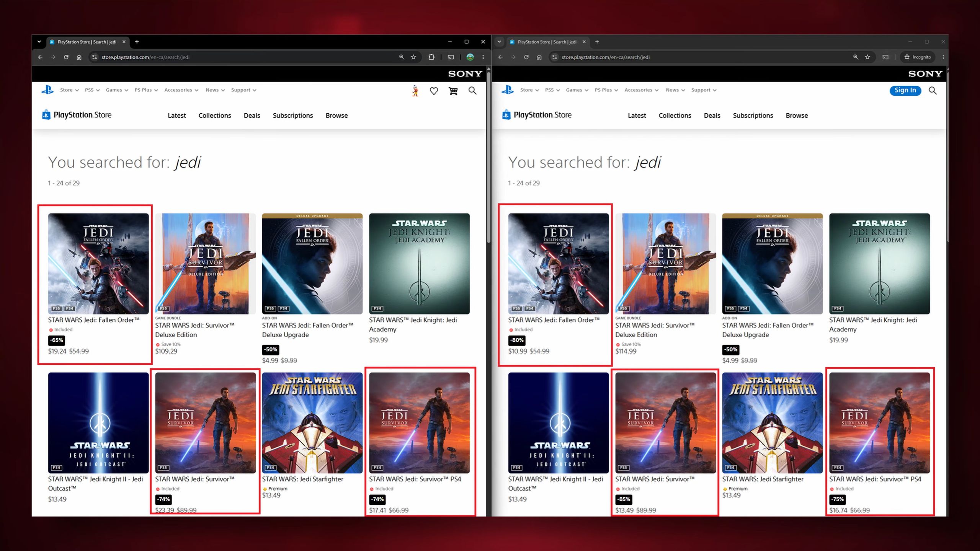Open shopping cart in left window
The image size is (980, 551).
(453, 91)
